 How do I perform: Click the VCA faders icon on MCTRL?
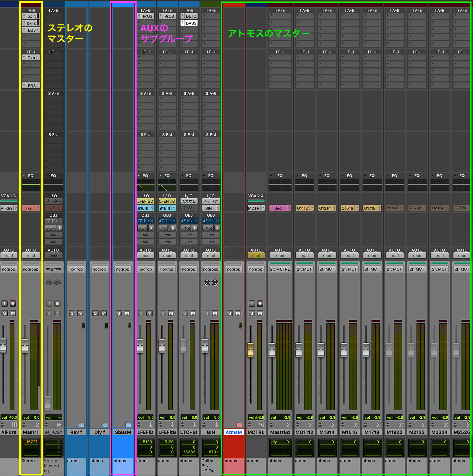(262, 425)
